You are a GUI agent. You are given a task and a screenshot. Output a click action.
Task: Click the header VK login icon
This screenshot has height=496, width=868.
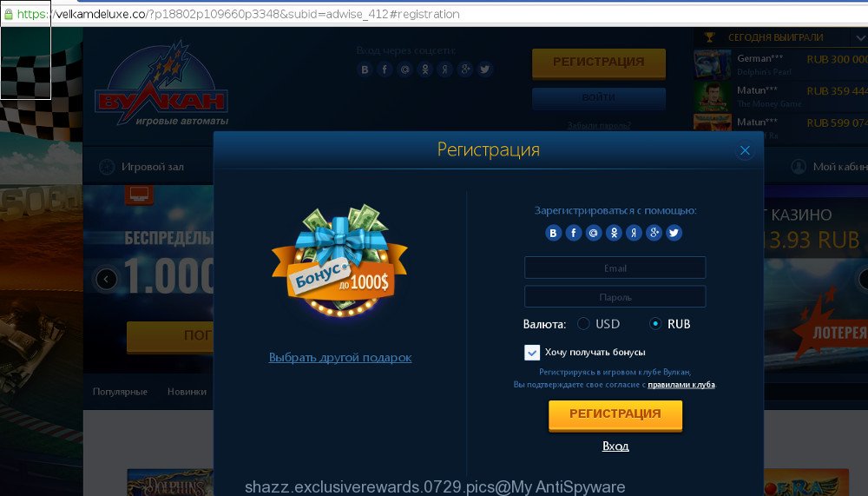point(365,69)
